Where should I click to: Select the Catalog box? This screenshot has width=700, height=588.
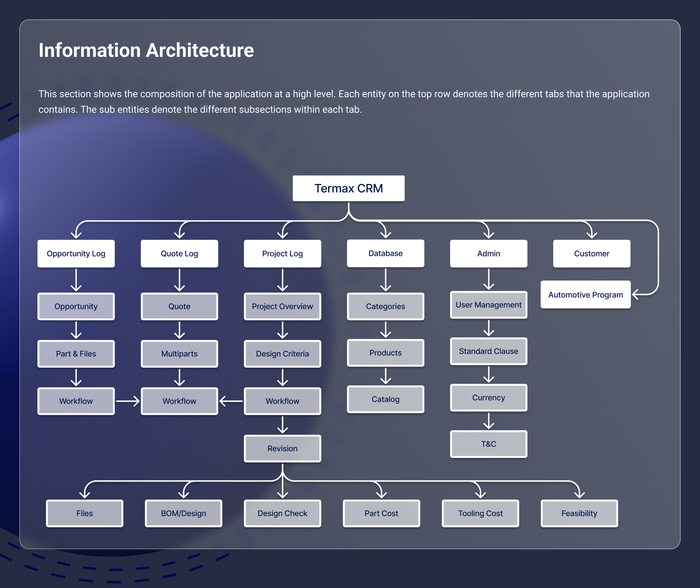pos(386,399)
